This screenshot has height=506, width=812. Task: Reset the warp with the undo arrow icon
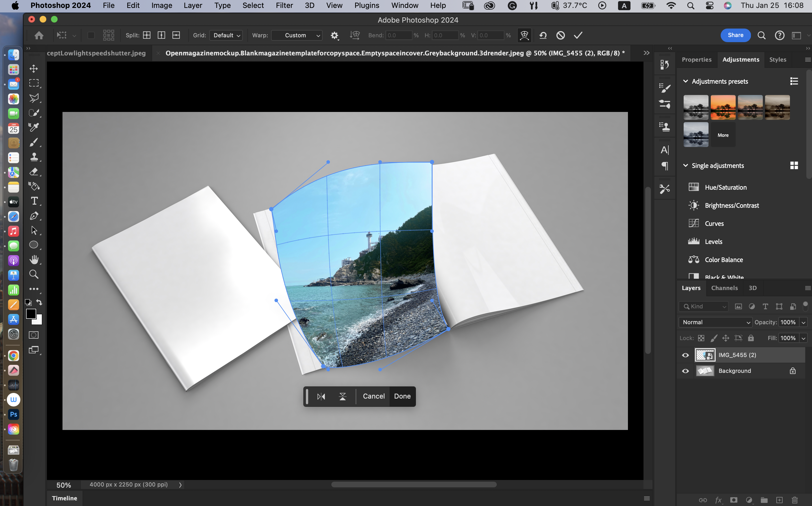point(543,35)
